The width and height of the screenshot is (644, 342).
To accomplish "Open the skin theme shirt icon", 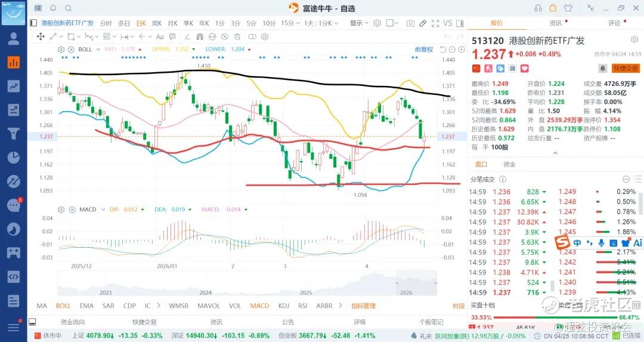I will tap(568, 8).
